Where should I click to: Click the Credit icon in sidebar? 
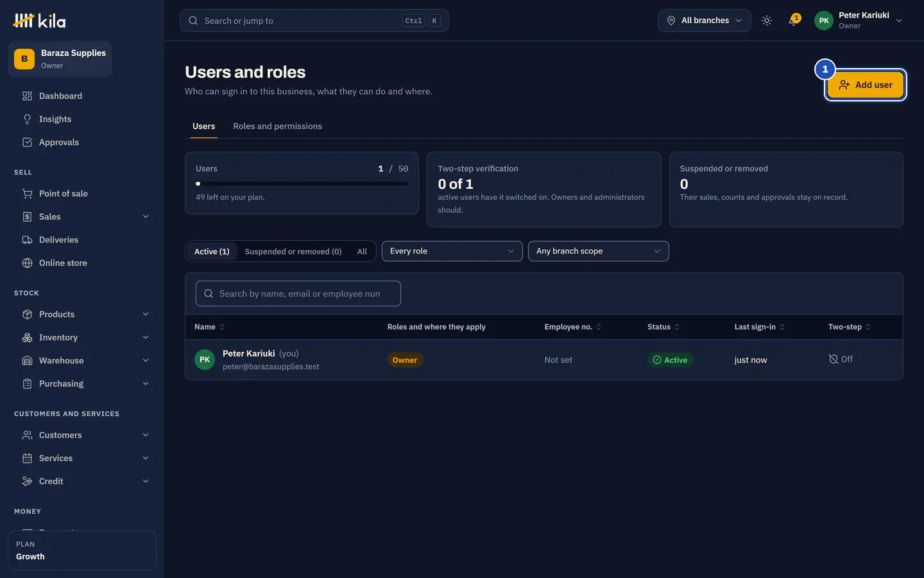[27, 481]
